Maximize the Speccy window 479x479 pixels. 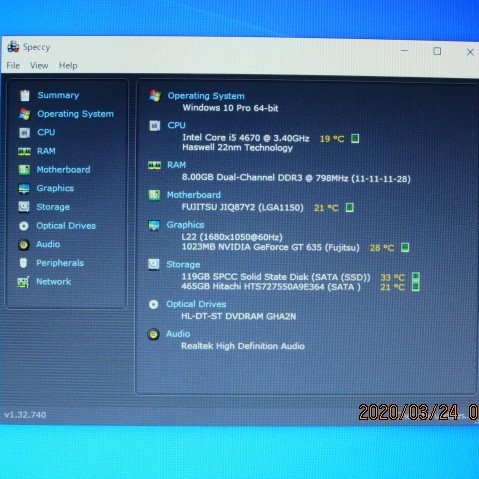437,51
